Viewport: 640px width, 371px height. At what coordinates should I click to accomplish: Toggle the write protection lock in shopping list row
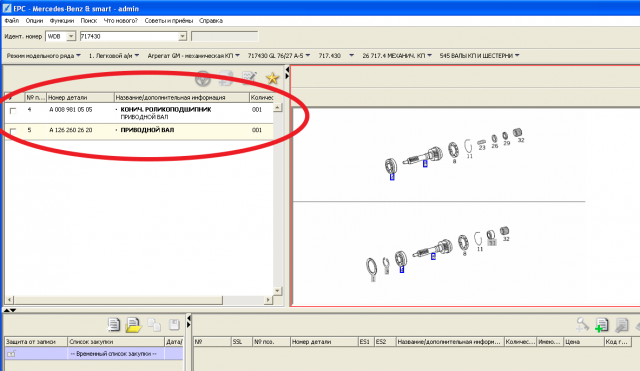tap(11, 354)
